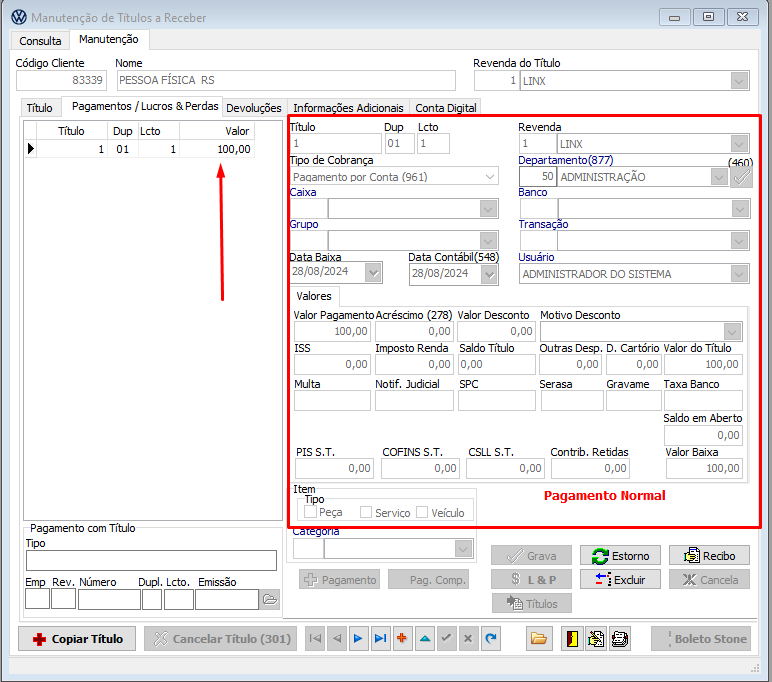This screenshot has height=682, width=772.
Task: Expand Departamento ADMINISTRAÇÃO dropdown
Action: pos(719,177)
